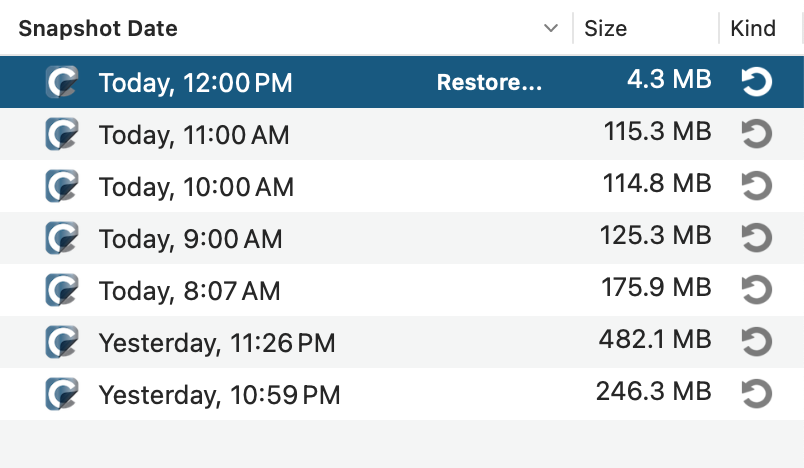Click restore icon for Today 8:07 AM snapshot
804x468 pixels.
point(757,290)
